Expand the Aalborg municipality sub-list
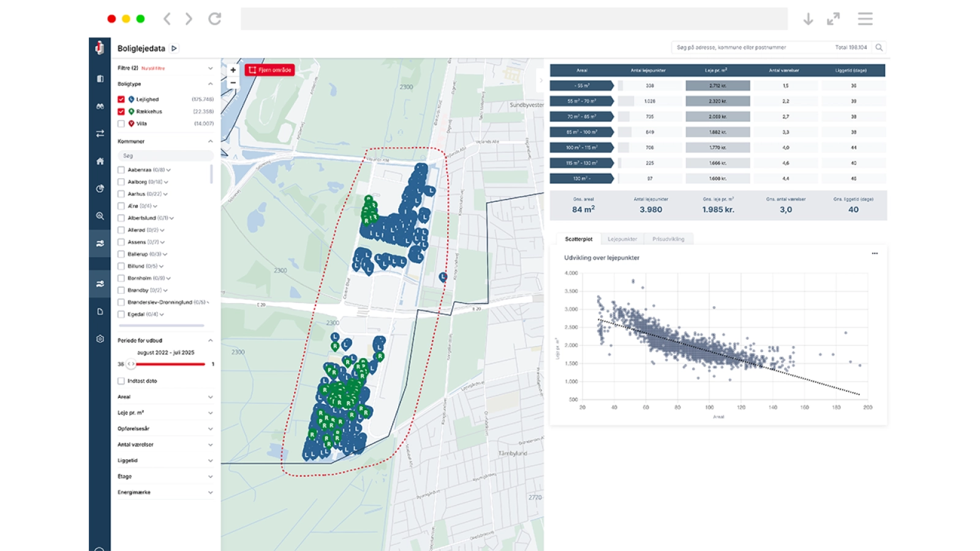Viewport: 980px width, 551px height. (166, 182)
